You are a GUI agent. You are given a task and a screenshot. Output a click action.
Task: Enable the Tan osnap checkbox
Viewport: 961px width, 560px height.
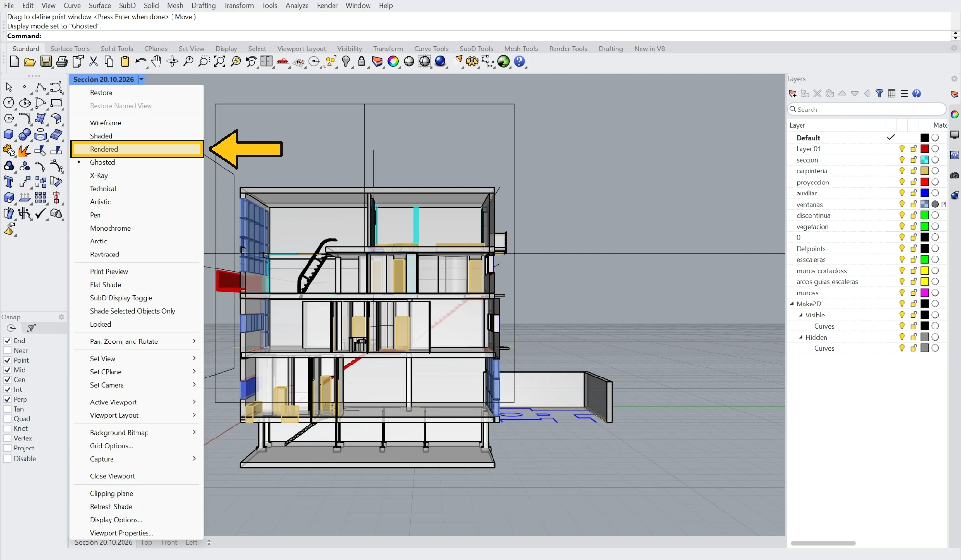[7, 409]
